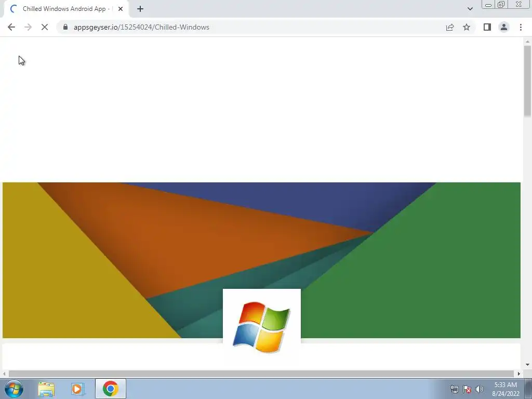
Task: Click the scroll down arrow
Action: tap(527, 365)
